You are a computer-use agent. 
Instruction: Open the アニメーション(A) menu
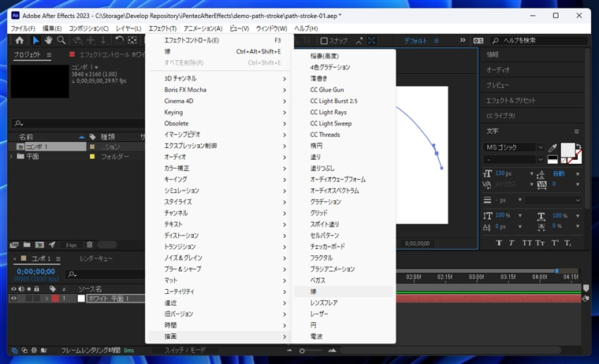[x=203, y=28]
